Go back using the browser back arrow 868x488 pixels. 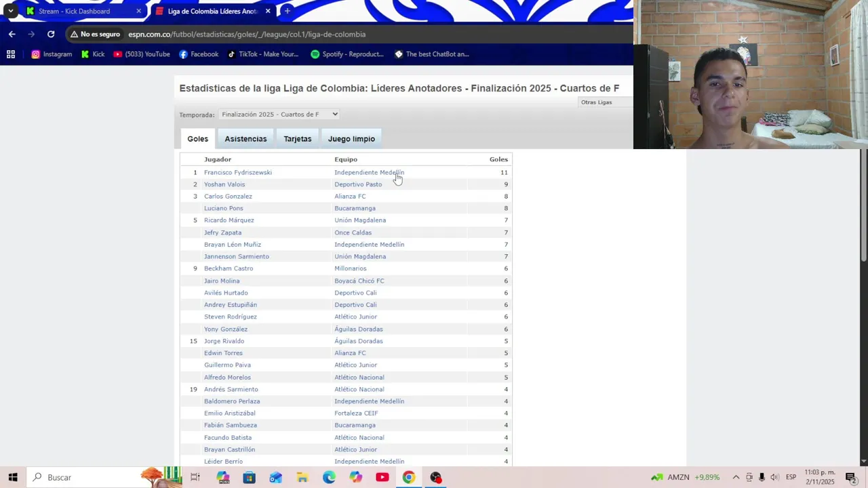point(12,34)
